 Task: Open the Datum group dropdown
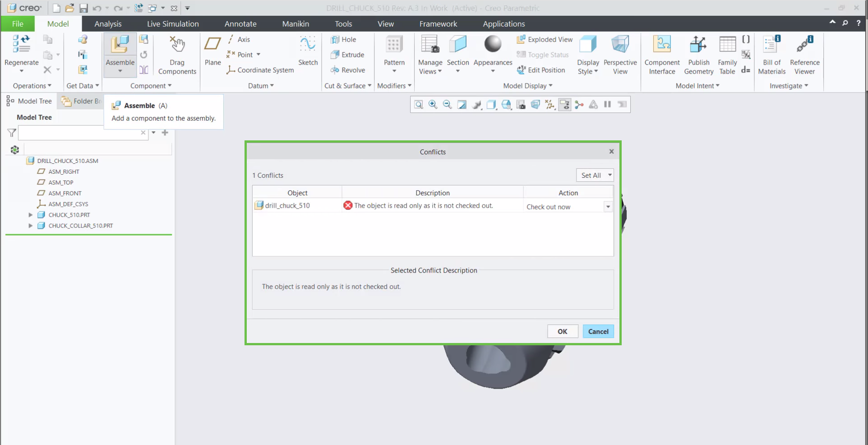coord(261,86)
